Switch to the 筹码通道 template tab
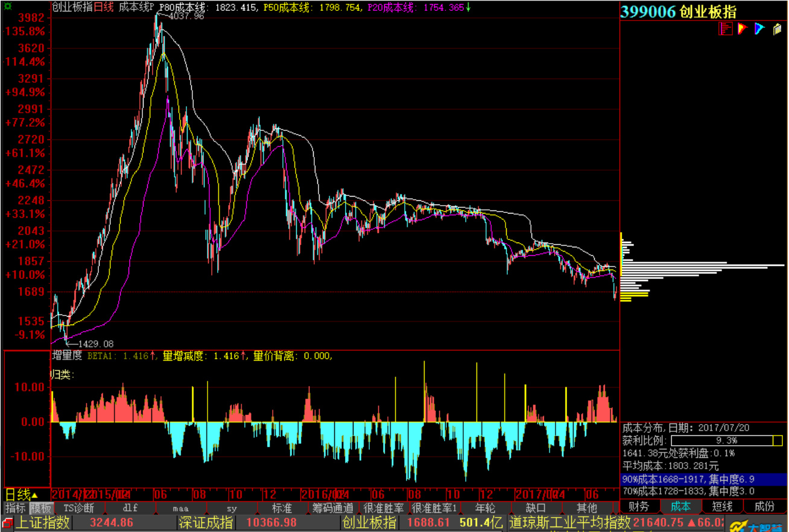Screen dimensions: 789x532 [333, 508]
